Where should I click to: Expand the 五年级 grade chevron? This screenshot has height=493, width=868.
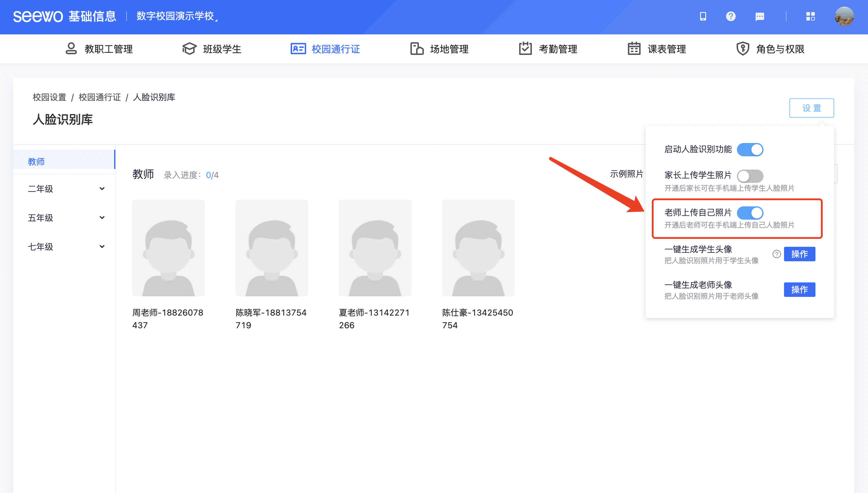pyautogui.click(x=102, y=218)
